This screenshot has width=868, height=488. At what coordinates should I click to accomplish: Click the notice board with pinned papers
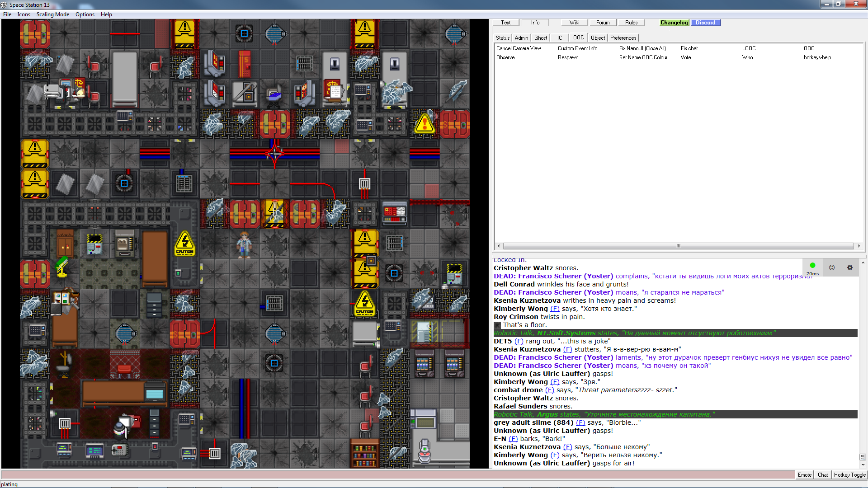[63, 299]
